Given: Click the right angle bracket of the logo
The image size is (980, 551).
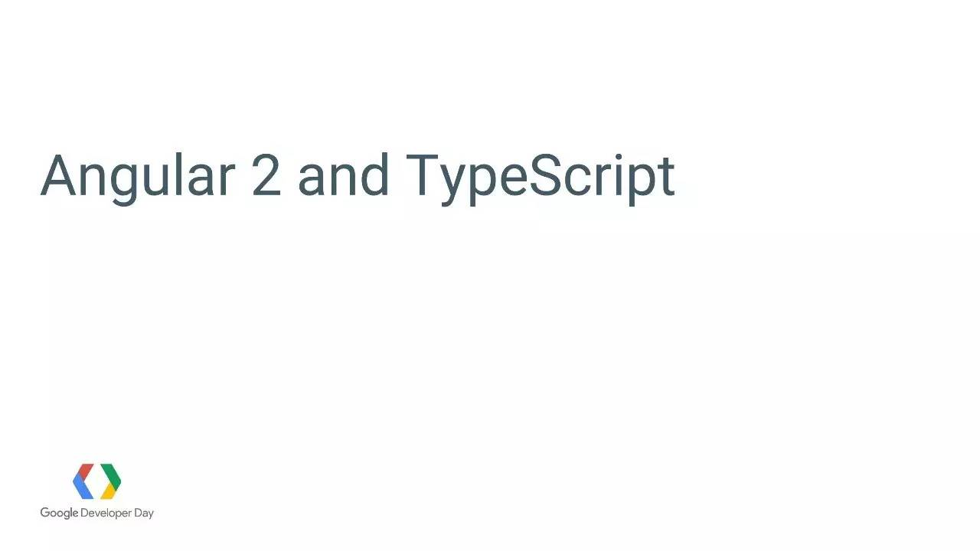Looking at the screenshot, I should 111,481.
